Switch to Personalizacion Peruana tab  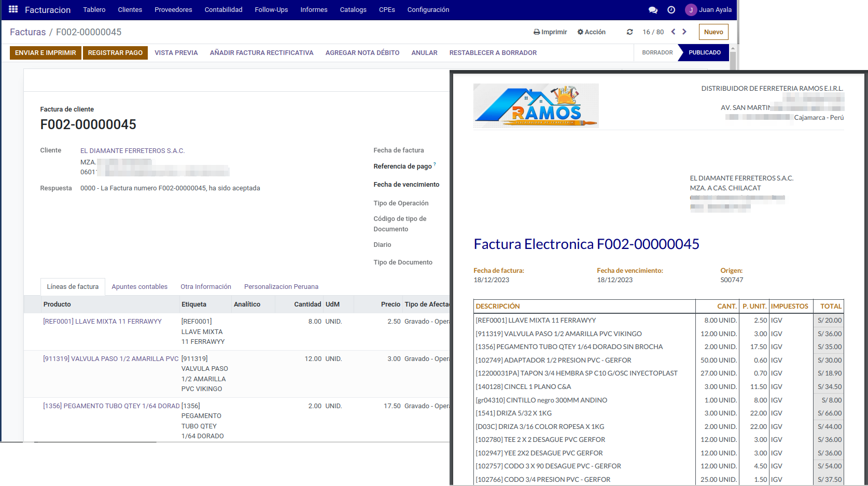[281, 287]
